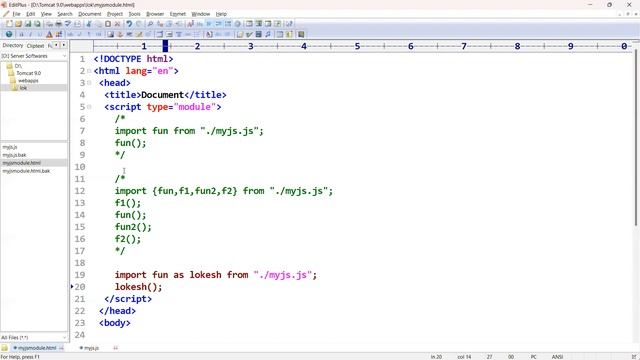Image resolution: width=640 pixels, height=360 pixels.
Task: Select myjs.js.bak in the file list
Action: (14, 155)
